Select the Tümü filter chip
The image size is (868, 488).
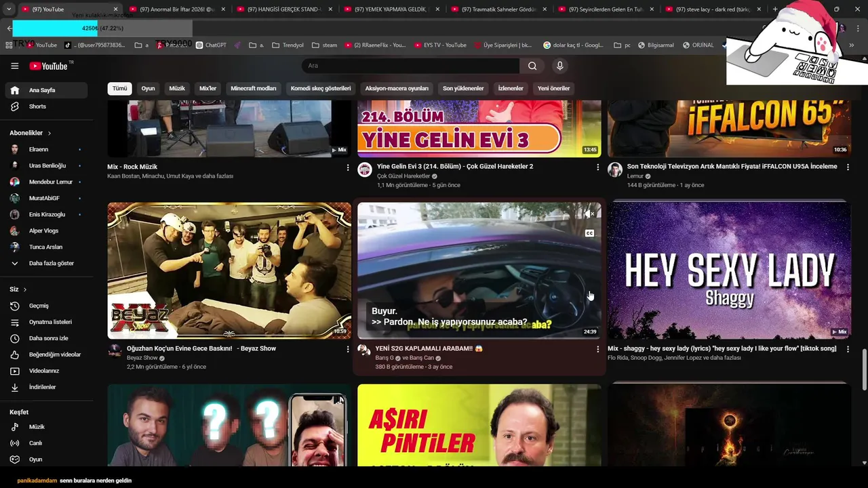click(x=119, y=88)
